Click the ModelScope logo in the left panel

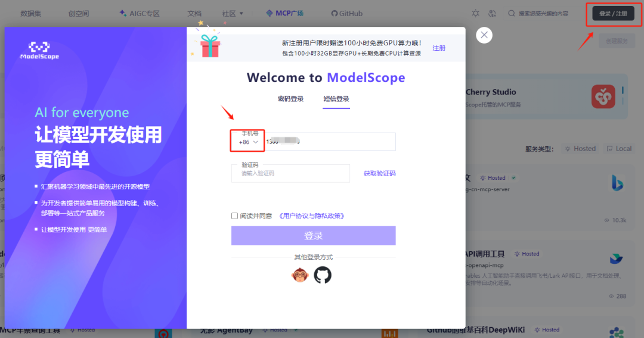[x=39, y=51]
